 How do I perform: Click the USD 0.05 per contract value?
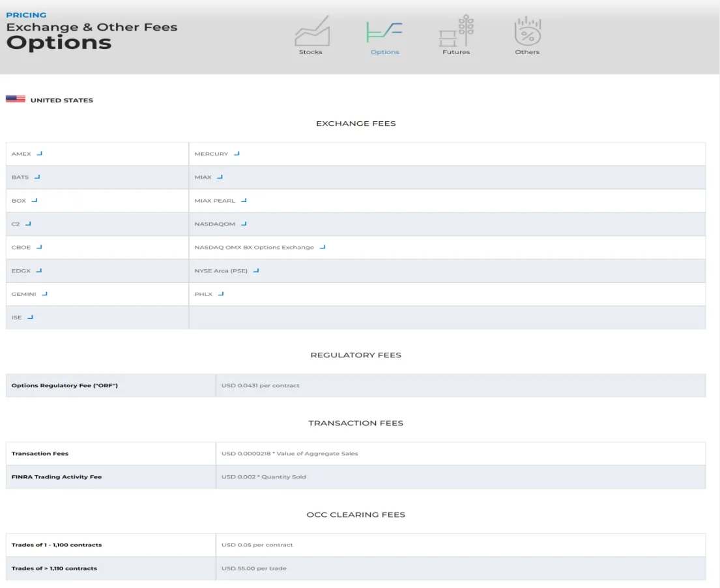click(257, 545)
